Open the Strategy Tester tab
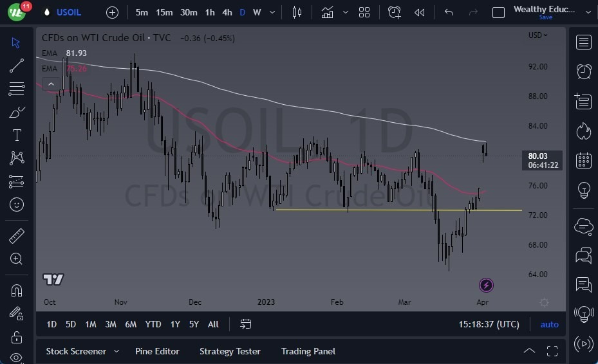This screenshot has height=364, width=598. [230, 351]
